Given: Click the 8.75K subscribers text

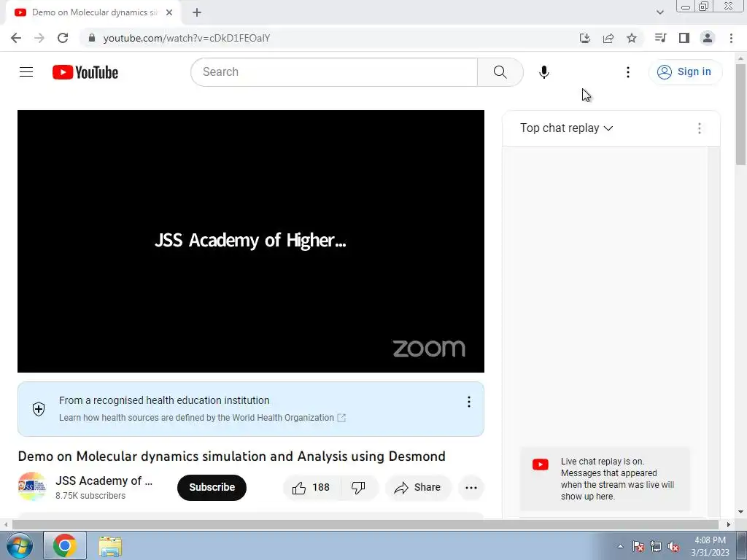Looking at the screenshot, I should click(90, 496).
